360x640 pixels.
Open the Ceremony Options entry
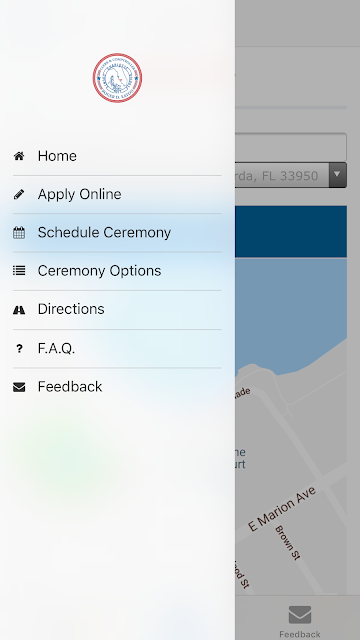click(x=117, y=271)
